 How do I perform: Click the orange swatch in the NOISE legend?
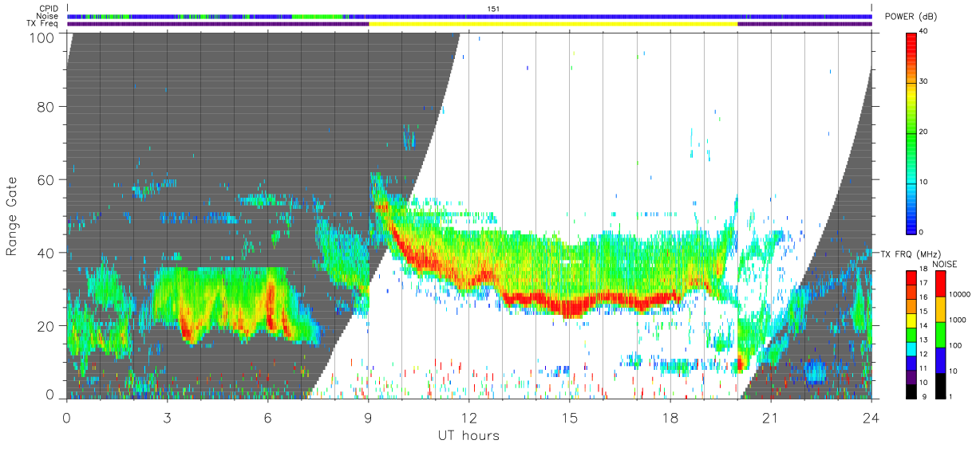click(939, 309)
